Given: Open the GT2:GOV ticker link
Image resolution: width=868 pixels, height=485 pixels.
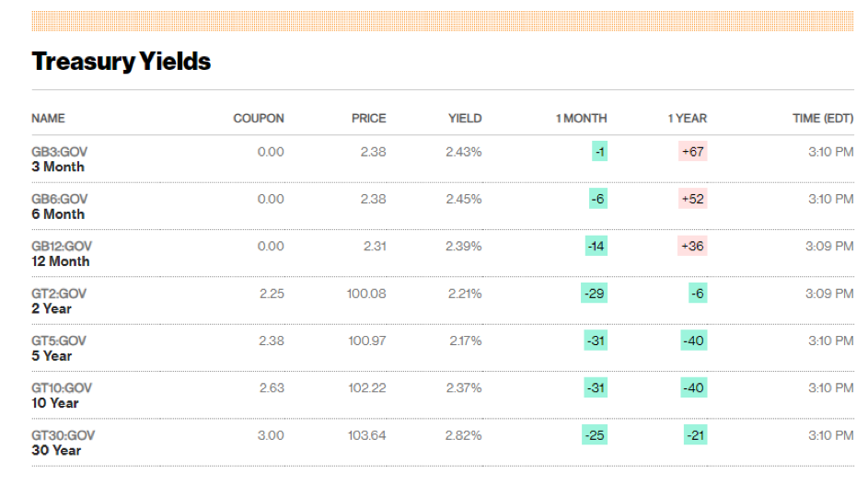Looking at the screenshot, I should click(59, 294).
